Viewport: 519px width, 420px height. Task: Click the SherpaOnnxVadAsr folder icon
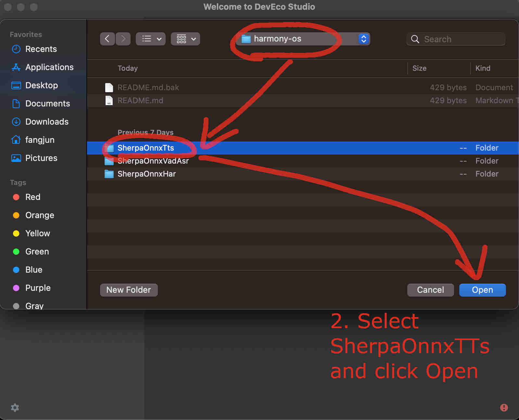[x=109, y=161]
